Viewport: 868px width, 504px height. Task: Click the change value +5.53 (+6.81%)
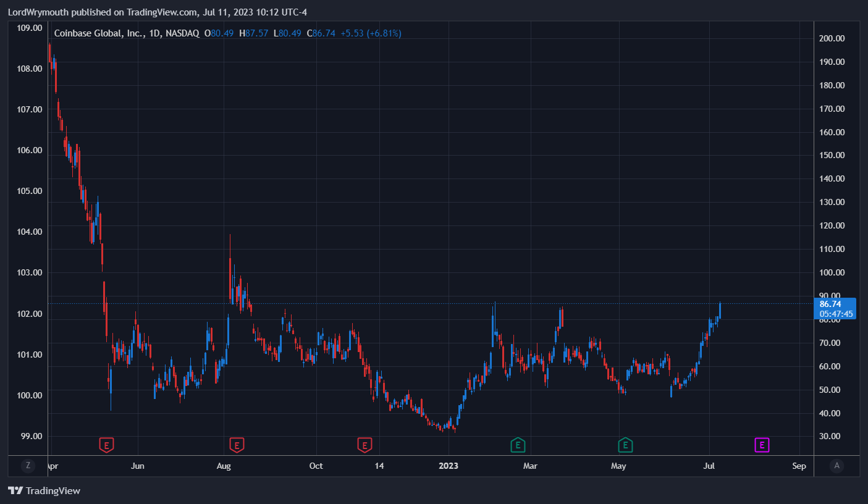coord(371,33)
